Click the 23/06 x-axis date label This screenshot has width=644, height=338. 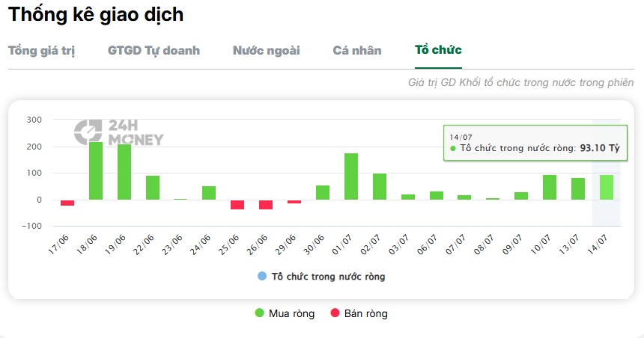point(172,245)
